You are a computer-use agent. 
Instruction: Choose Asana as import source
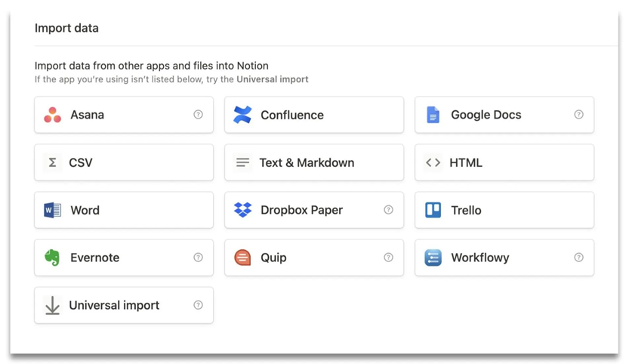[124, 115]
